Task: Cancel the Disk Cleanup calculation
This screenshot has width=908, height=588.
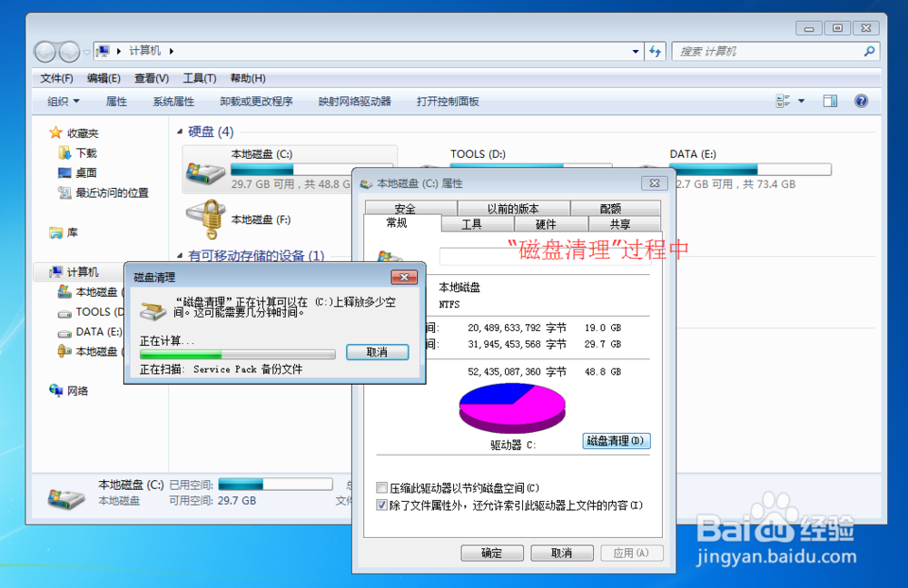Action: 378,352
